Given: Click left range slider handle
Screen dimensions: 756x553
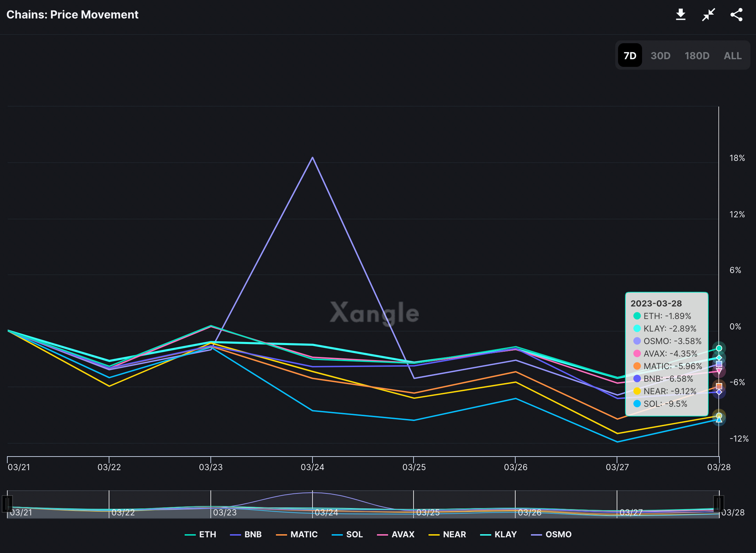Looking at the screenshot, I should 7,504.
